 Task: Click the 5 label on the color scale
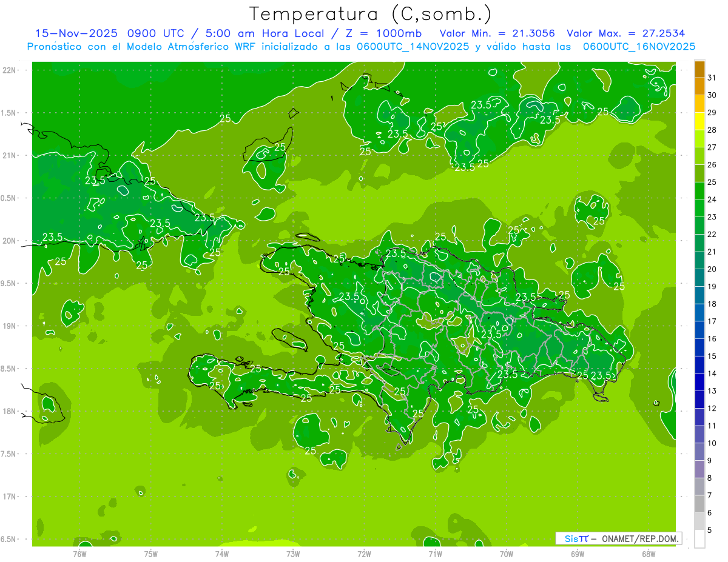(x=710, y=530)
